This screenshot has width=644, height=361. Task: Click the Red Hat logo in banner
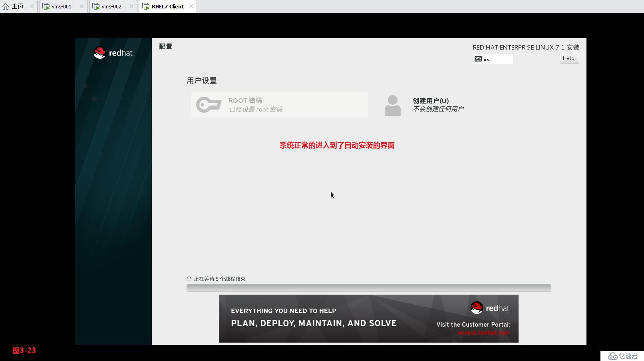point(490,308)
